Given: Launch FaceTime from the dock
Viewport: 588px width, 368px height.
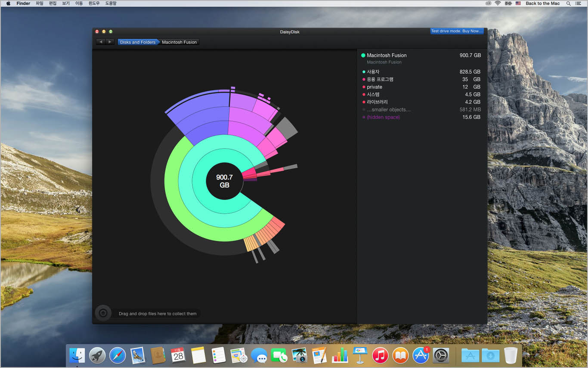Looking at the screenshot, I should coord(279,356).
